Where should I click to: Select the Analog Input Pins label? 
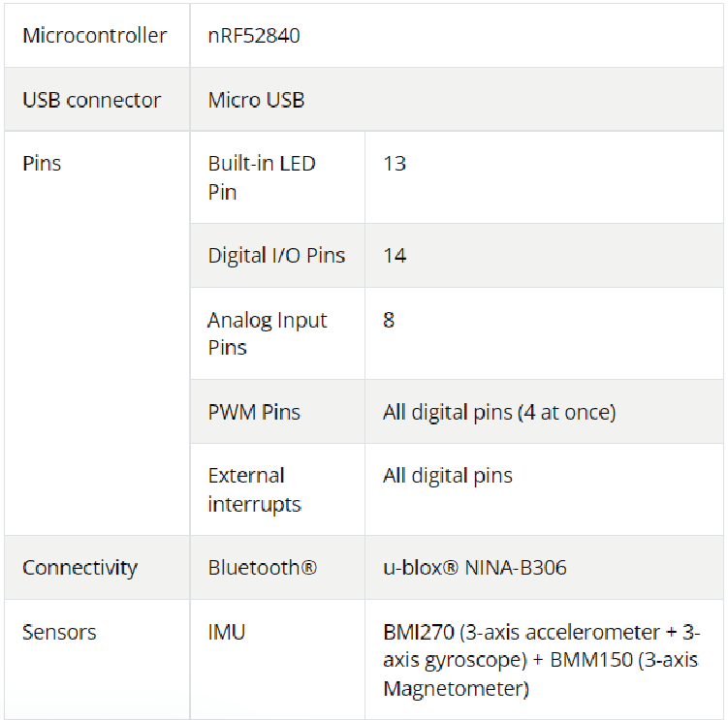268,333
